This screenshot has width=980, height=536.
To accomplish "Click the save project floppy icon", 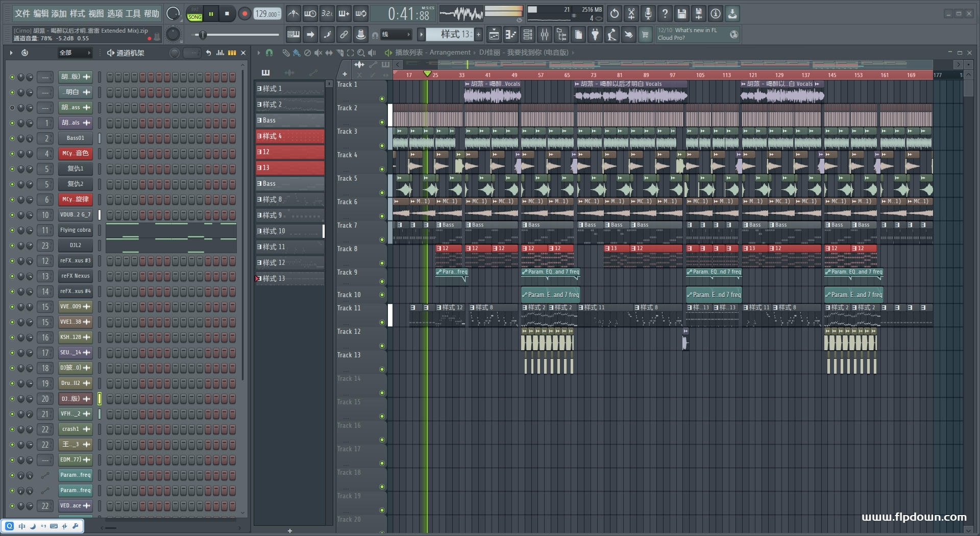I will click(x=681, y=14).
